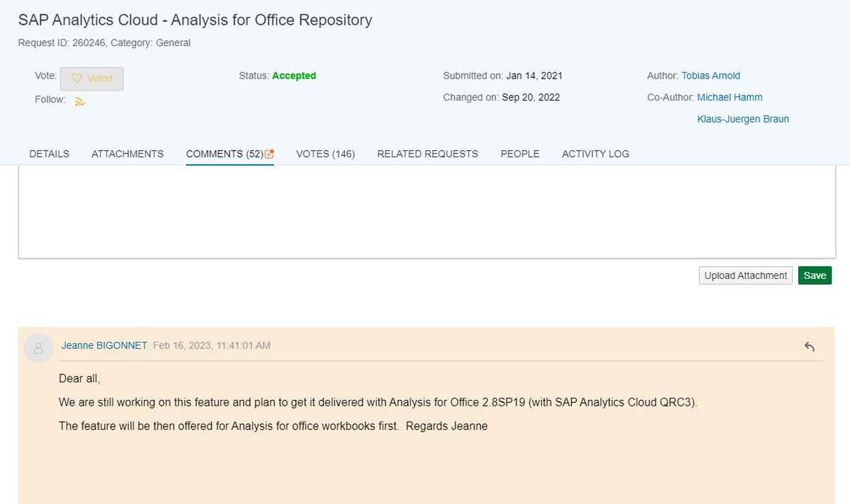View the Activity Log tab
Viewport: 850px width, 504px height.
pyautogui.click(x=596, y=154)
